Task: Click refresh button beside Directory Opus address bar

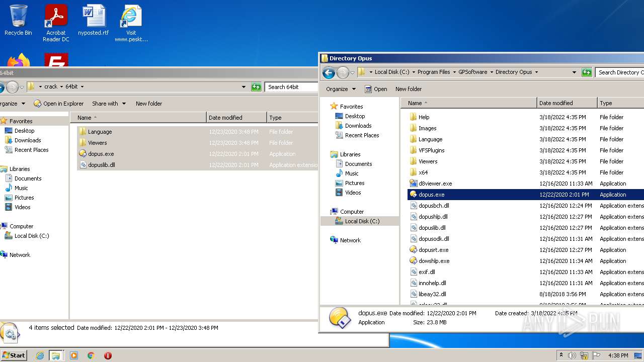Action: click(587, 72)
